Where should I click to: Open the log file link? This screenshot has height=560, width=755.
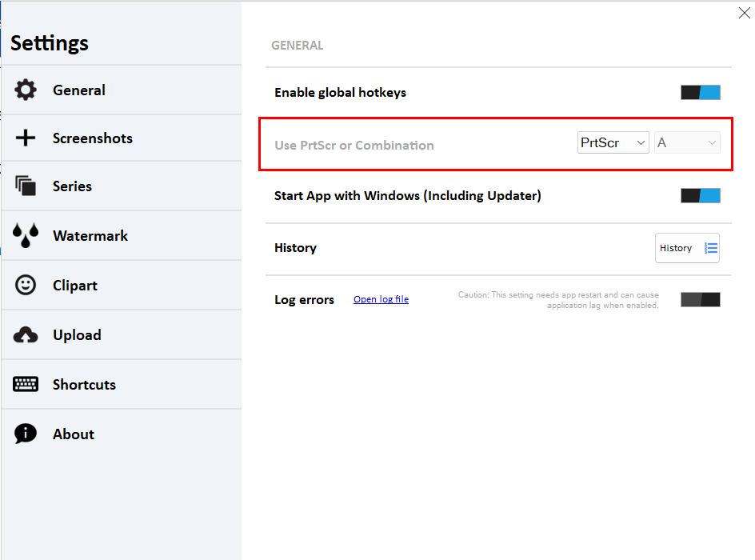[381, 299]
